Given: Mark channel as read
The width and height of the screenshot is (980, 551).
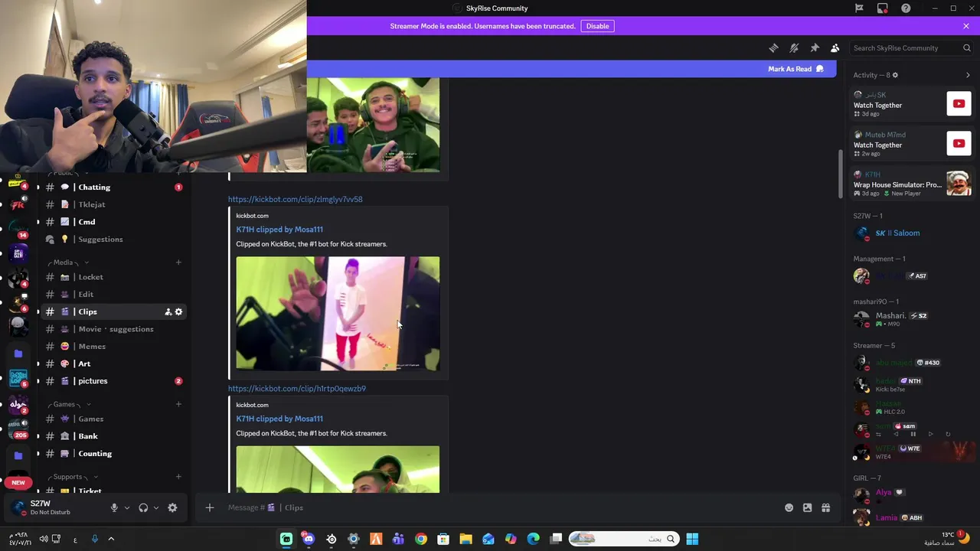Looking at the screenshot, I should pyautogui.click(x=795, y=69).
